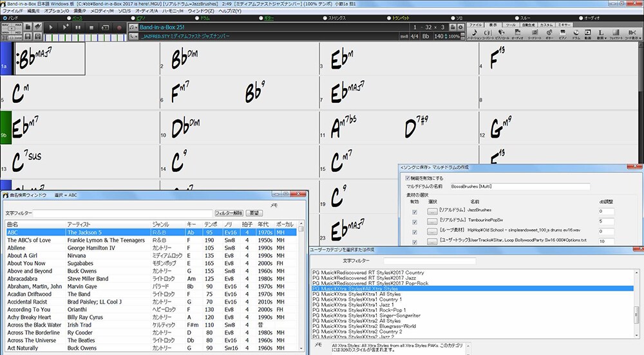Screen dimensions: 644x355
Task: Open the メロディ/M menu
Action: [103, 11]
